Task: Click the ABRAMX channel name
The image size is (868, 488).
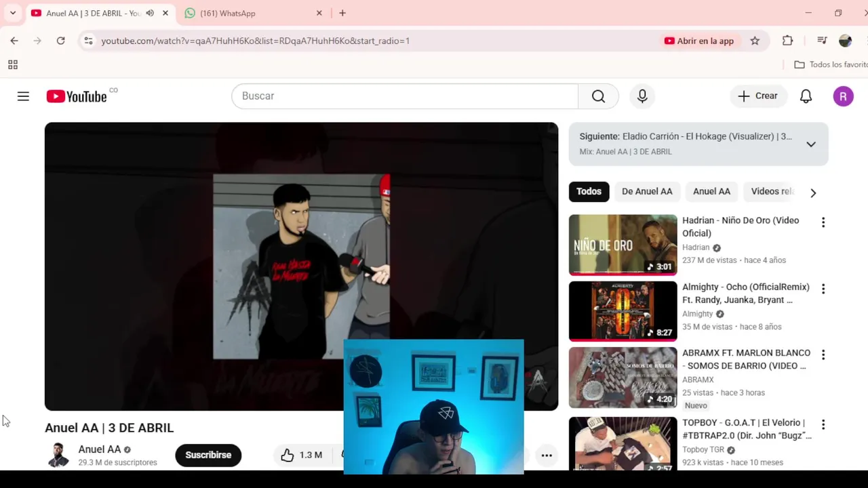Action: 698,380
